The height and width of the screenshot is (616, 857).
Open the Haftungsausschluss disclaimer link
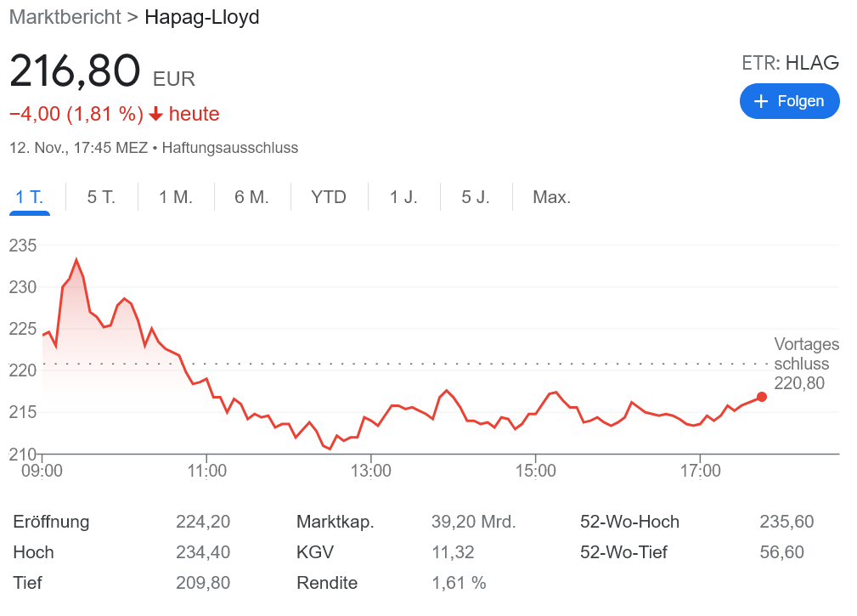(x=229, y=148)
